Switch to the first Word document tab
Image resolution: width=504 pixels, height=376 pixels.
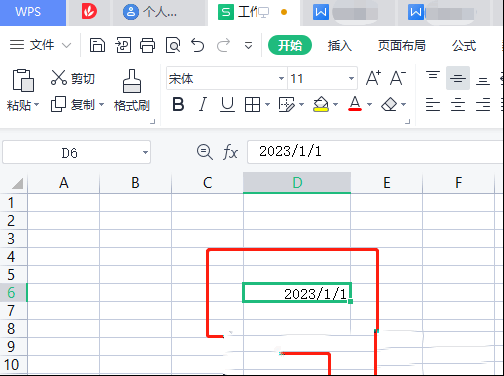(x=347, y=13)
